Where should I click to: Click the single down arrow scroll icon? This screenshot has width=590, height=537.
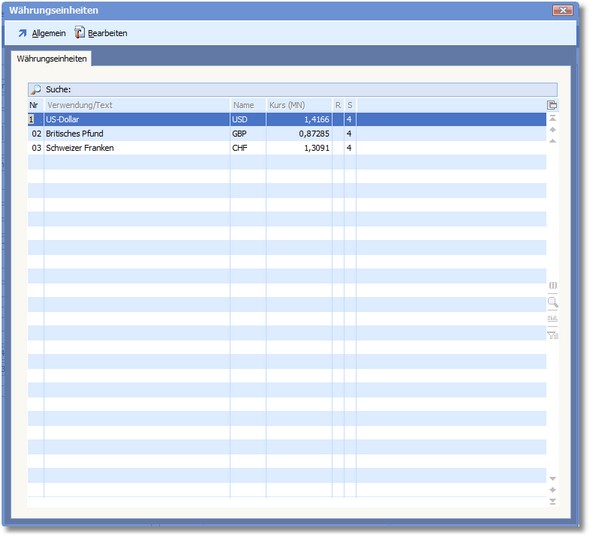tap(553, 479)
